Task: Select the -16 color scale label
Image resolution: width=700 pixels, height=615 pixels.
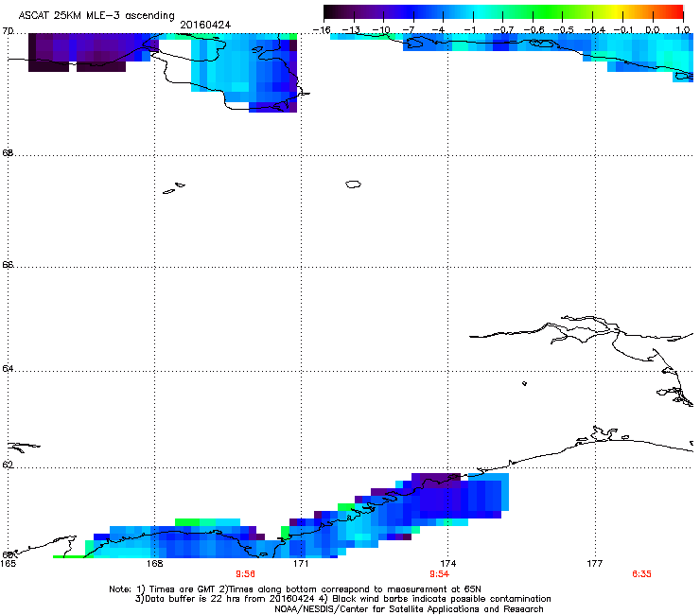Action: click(x=322, y=30)
